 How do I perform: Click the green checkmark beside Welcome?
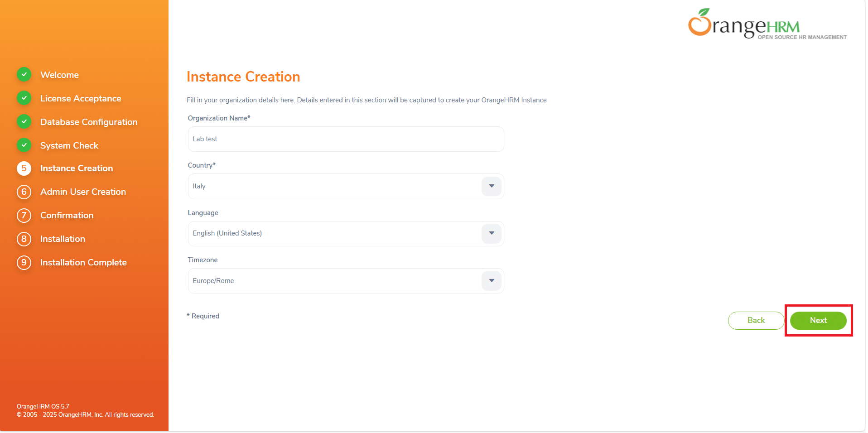pyautogui.click(x=24, y=74)
